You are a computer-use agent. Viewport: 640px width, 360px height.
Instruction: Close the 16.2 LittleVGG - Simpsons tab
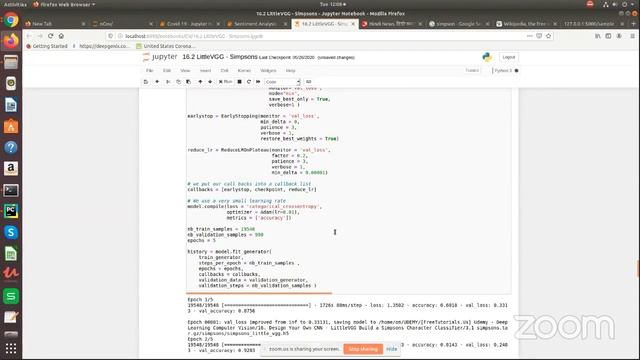(353, 24)
